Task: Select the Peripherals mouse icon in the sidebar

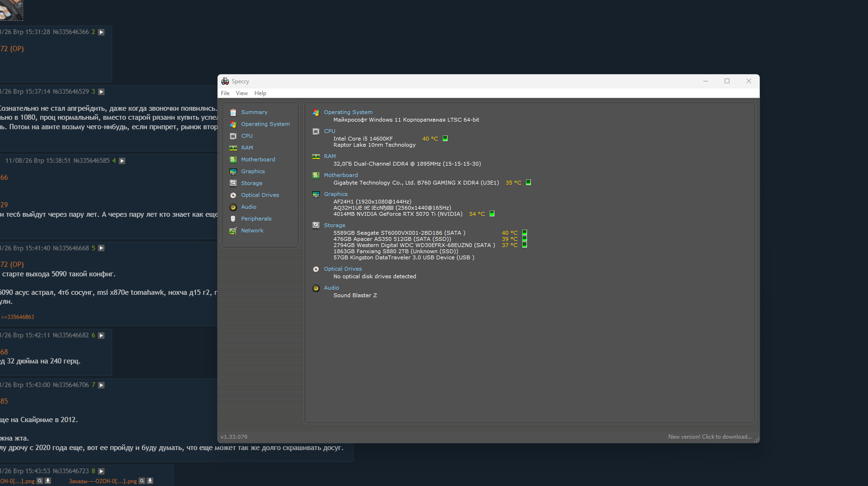Action: (233, 219)
